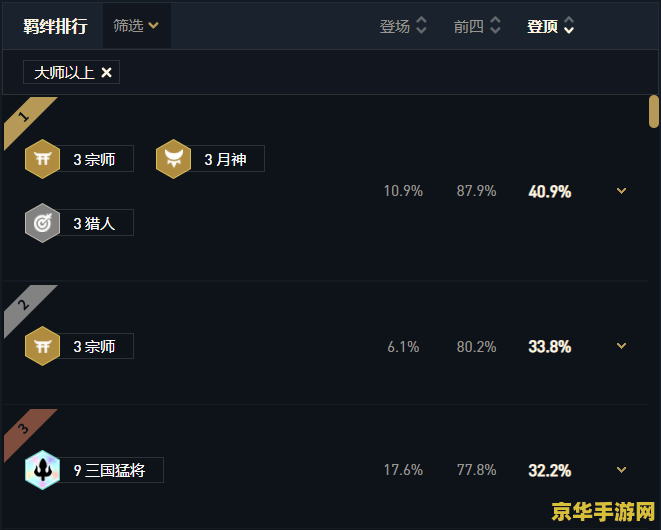Click the 9 三国猛将 trait label

(110, 470)
